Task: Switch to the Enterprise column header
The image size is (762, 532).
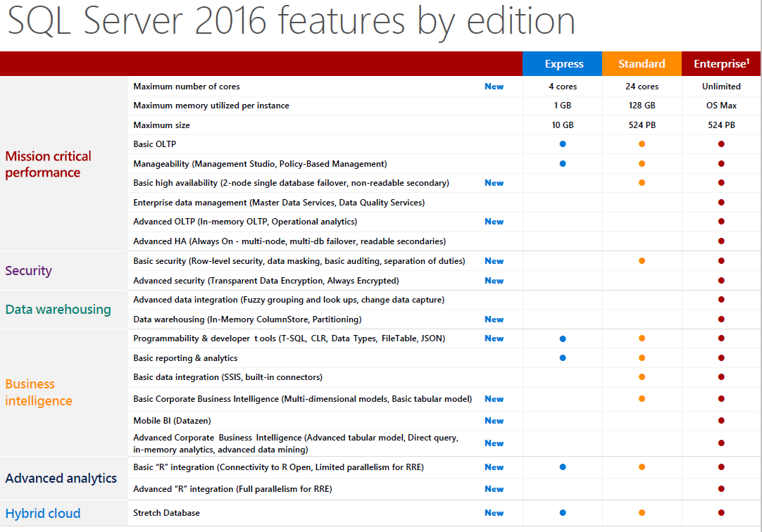Action: click(720, 63)
